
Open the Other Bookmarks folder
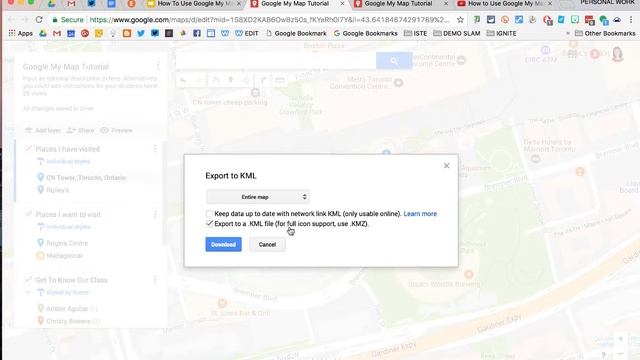(605, 33)
